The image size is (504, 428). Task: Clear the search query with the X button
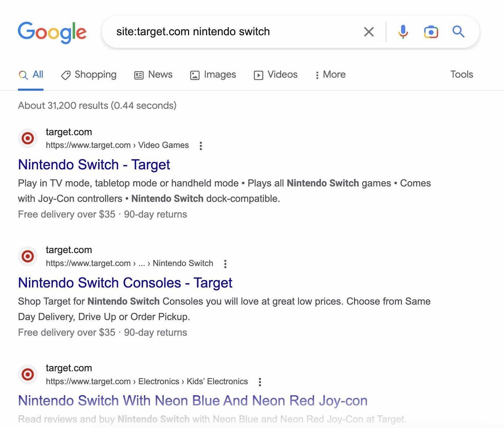(x=368, y=31)
